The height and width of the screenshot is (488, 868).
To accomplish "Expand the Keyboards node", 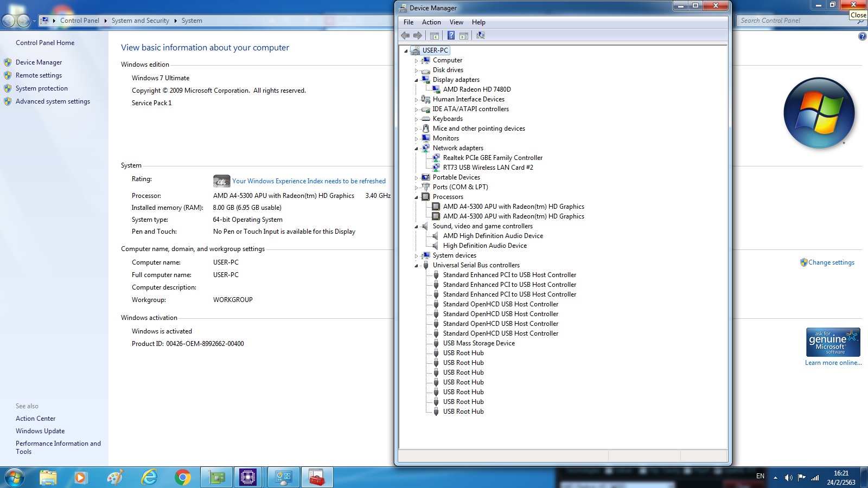I will click(x=417, y=119).
